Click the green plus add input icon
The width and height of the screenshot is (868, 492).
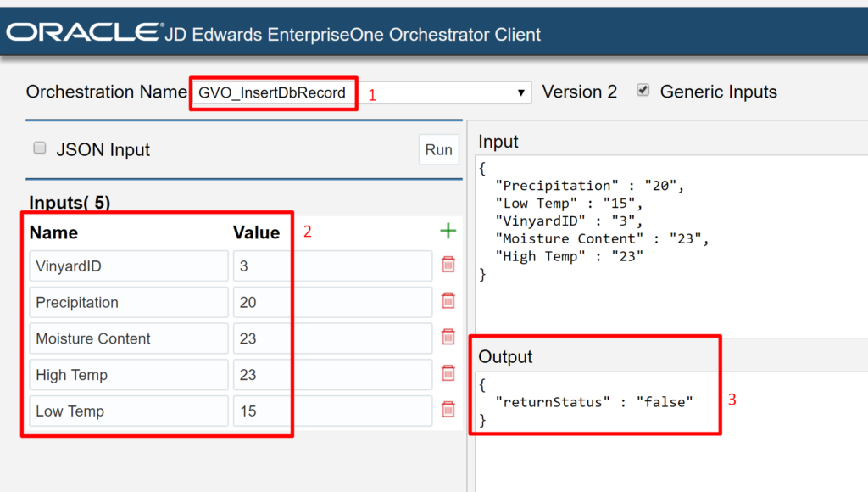(x=448, y=231)
